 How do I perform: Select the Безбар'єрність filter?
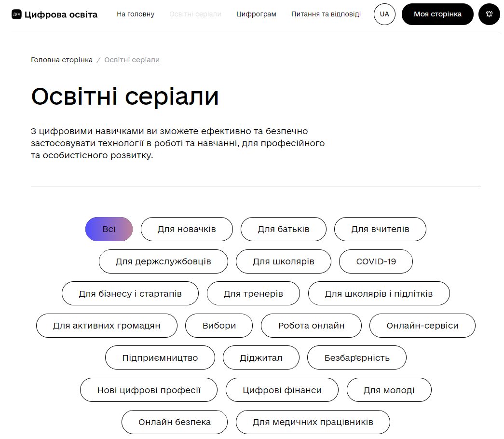[x=357, y=357]
